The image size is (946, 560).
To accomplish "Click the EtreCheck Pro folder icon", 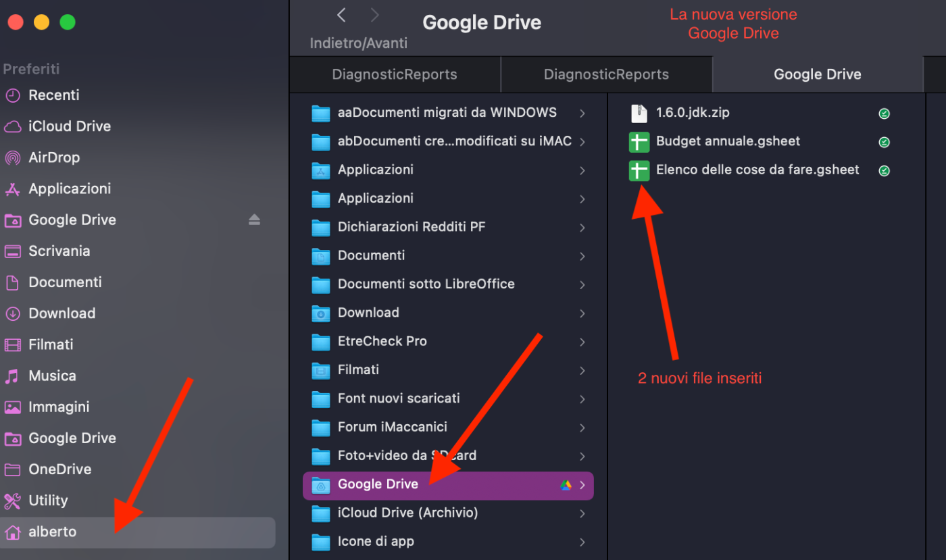I will (320, 342).
